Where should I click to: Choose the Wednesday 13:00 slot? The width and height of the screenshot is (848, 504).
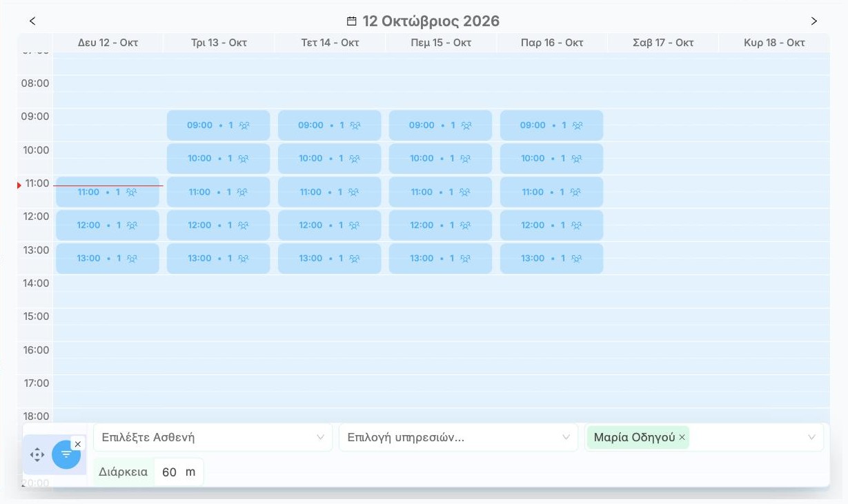pos(330,259)
